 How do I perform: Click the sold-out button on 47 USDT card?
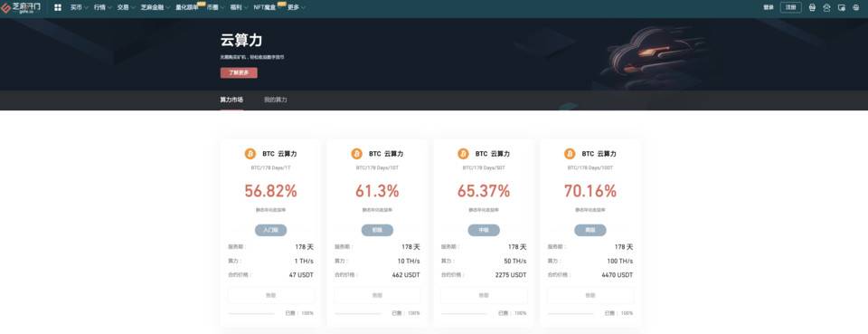pyautogui.click(x=270, y=295)
